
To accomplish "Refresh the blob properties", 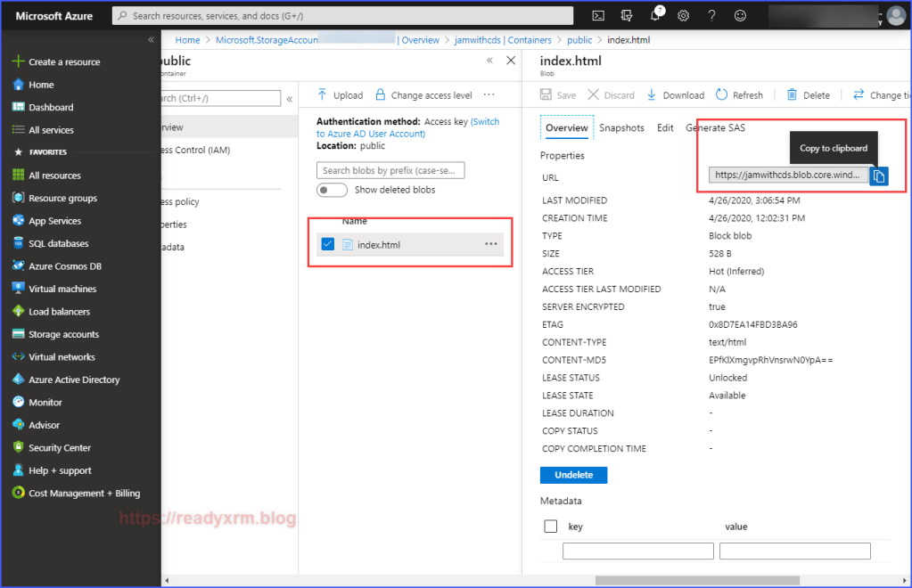I will coord(739,95).
